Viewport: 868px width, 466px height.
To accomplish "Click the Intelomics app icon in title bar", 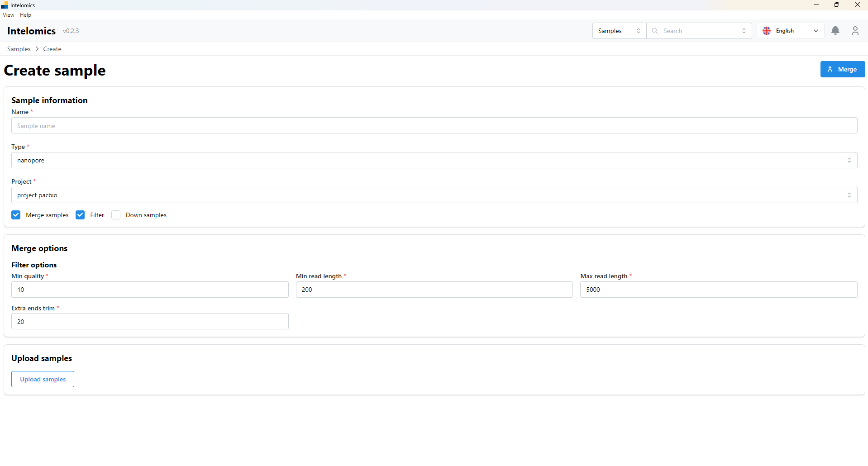I will (x=5, y=5).
